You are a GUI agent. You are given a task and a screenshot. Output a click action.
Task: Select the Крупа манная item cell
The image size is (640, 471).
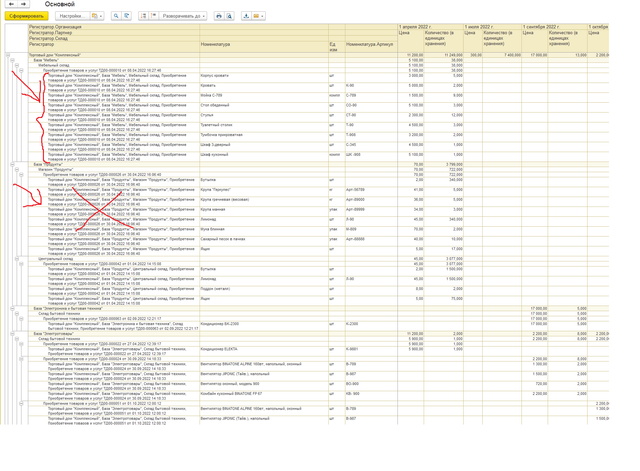264,212
